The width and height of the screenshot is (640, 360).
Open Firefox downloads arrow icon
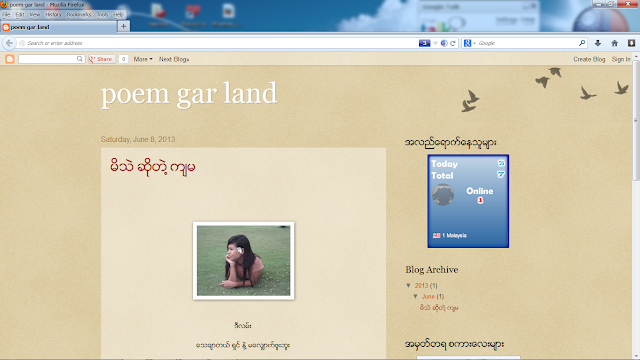[598, 43]
